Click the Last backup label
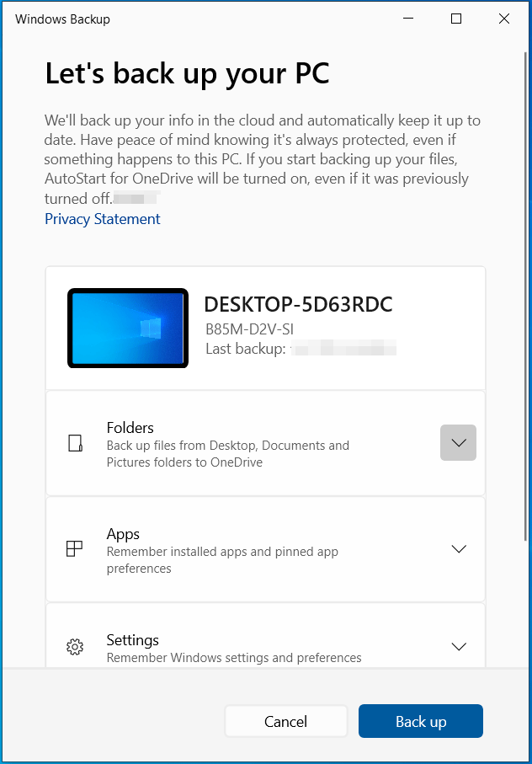 click(245, 349)
